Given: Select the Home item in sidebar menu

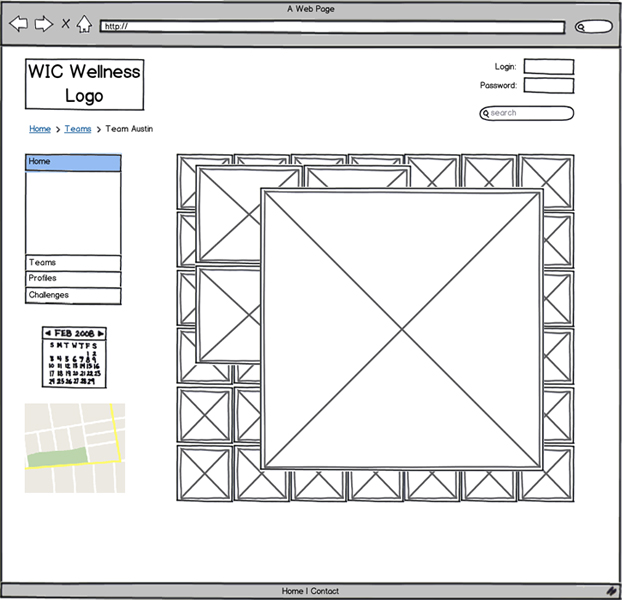Looking at the screenshot, I should click(73, 162).
